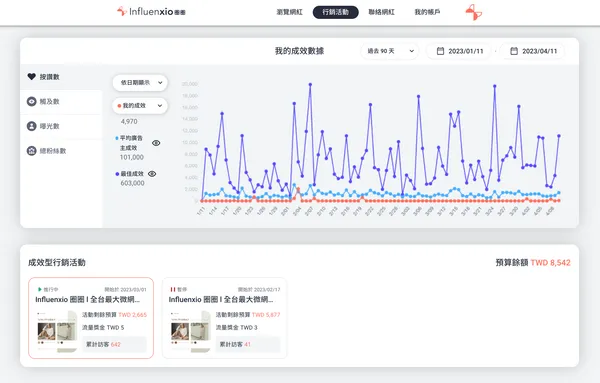Click the 流量獎金 TWD 5 text
Screen dimensions: 600x383
pos(103,328)
